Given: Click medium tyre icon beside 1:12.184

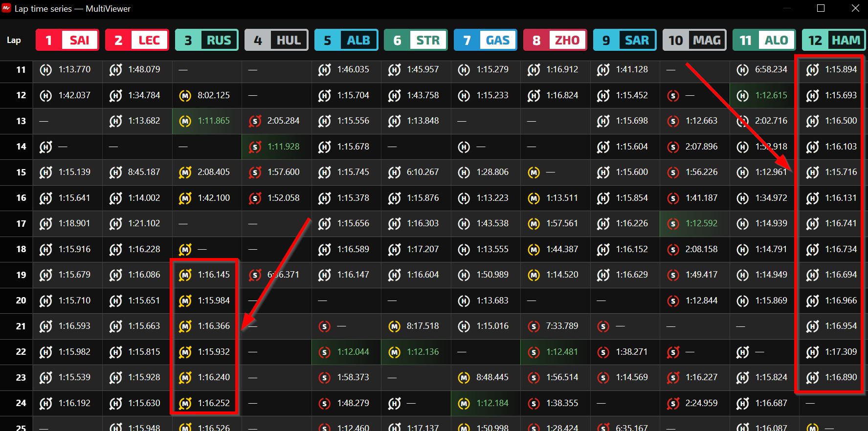Looking at the screenshot, I should tap(464, 404).
